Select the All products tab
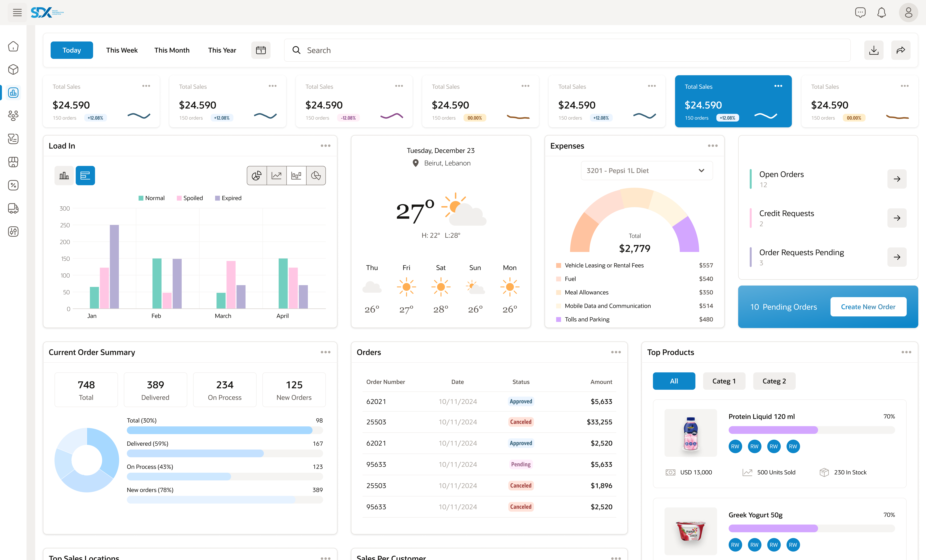This screenshot has width=926, height=560. [674, 381]
